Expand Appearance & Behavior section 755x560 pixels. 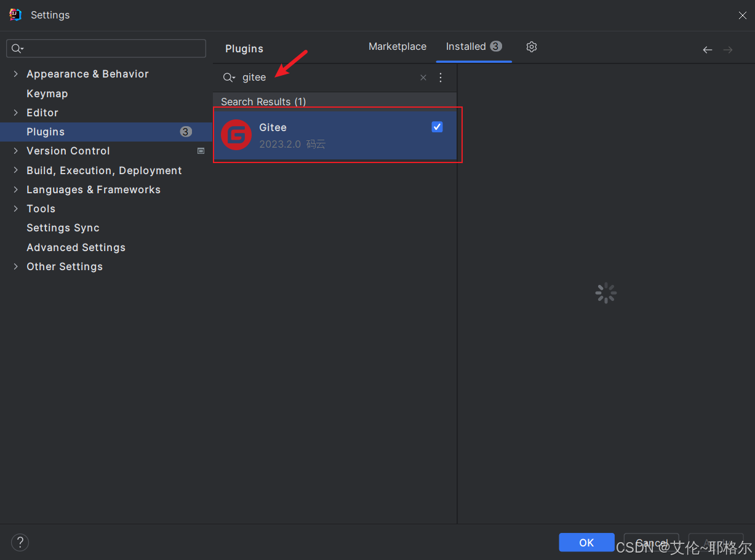16,74
